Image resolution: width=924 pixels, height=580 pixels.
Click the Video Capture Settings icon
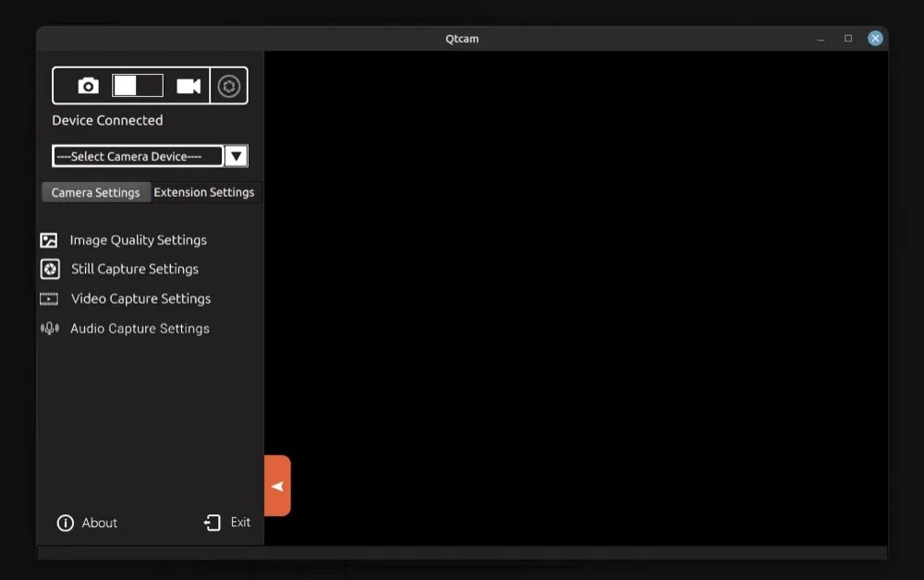(x=50, y=298)
